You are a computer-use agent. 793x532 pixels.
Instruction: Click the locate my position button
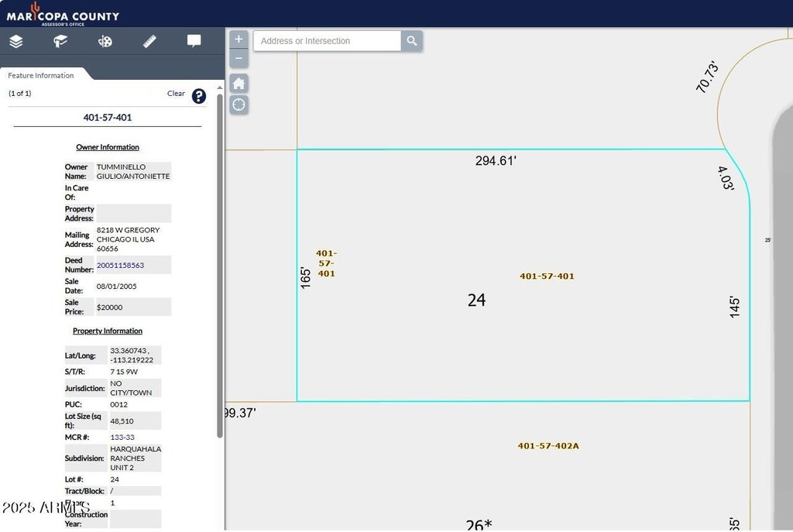pyautogui.click(x=239, y=105)
